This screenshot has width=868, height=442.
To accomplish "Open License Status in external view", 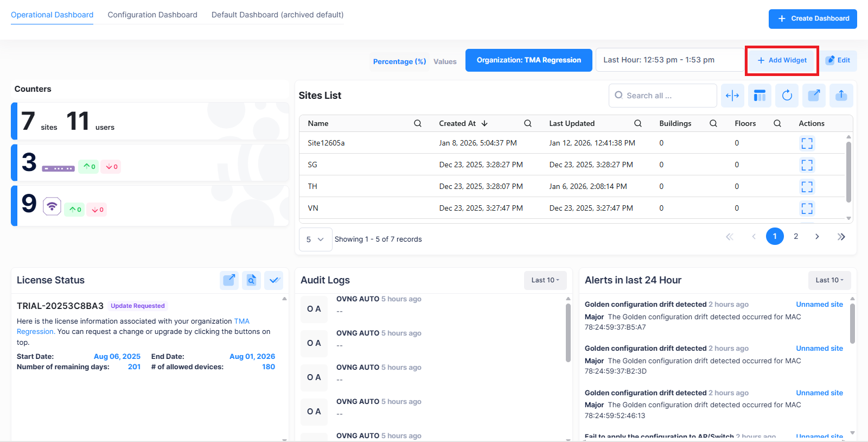I will click(229, 280).
